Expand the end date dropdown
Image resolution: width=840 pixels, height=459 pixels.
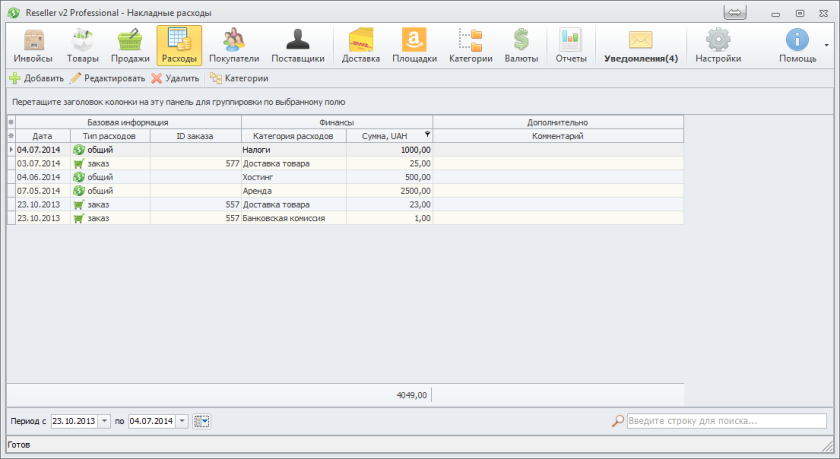[182, 421]
